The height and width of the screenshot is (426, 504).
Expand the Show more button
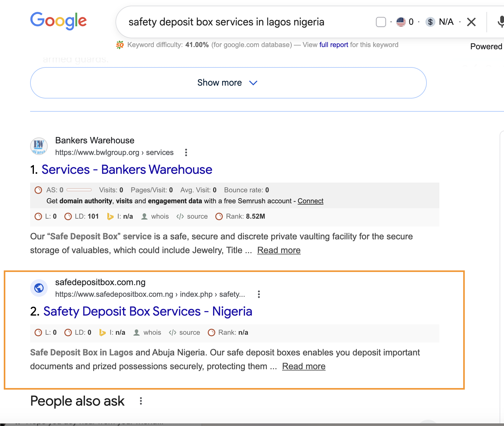point(228,83)
